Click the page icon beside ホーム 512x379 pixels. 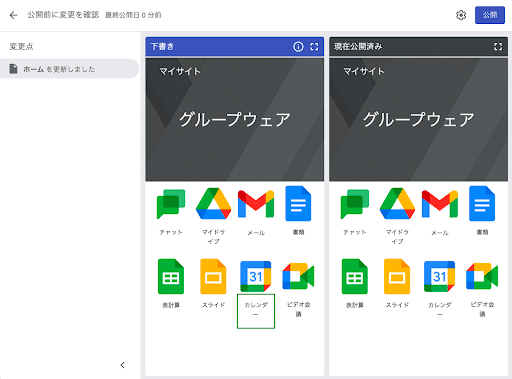pos(13,69)
